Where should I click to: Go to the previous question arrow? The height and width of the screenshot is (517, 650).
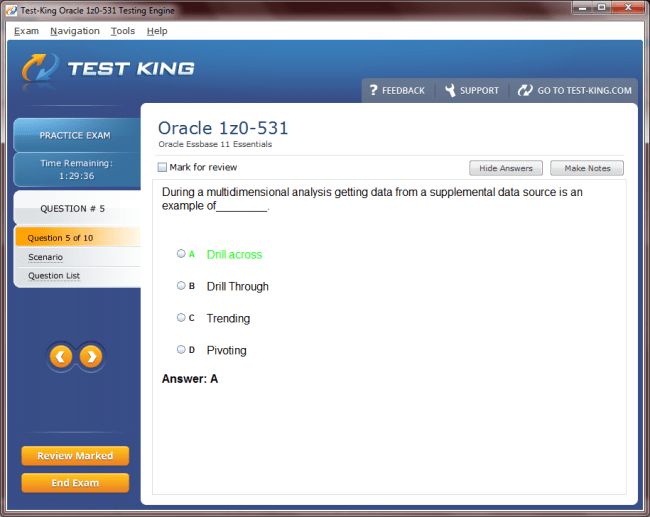click(61, 357)
